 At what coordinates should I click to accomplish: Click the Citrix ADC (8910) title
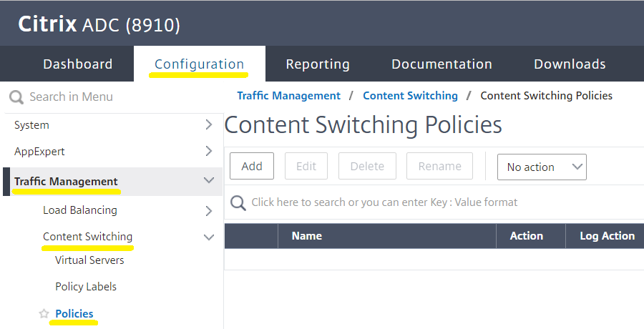(x=99, y=24)
